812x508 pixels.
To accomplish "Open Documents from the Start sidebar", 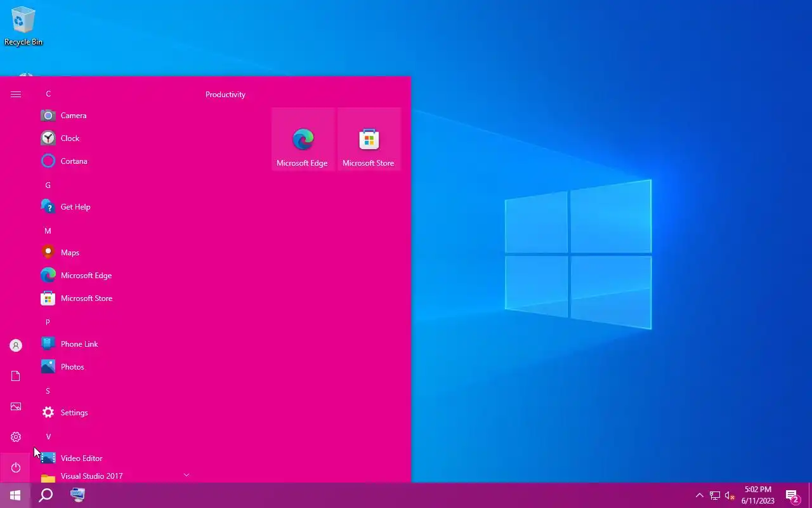I will click(x=16, y=376).
